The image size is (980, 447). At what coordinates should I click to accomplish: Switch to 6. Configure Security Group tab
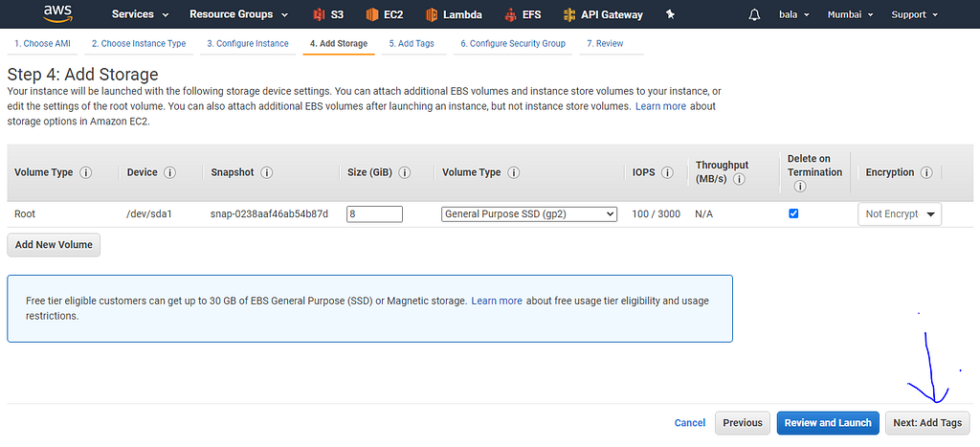pyautogui.click(x=512, y=43)
